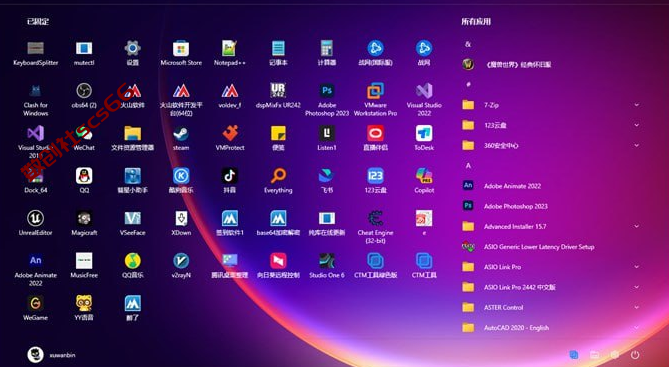669x367 pixels.
Task: Open the Everything search app
Action: coord(278,181)
